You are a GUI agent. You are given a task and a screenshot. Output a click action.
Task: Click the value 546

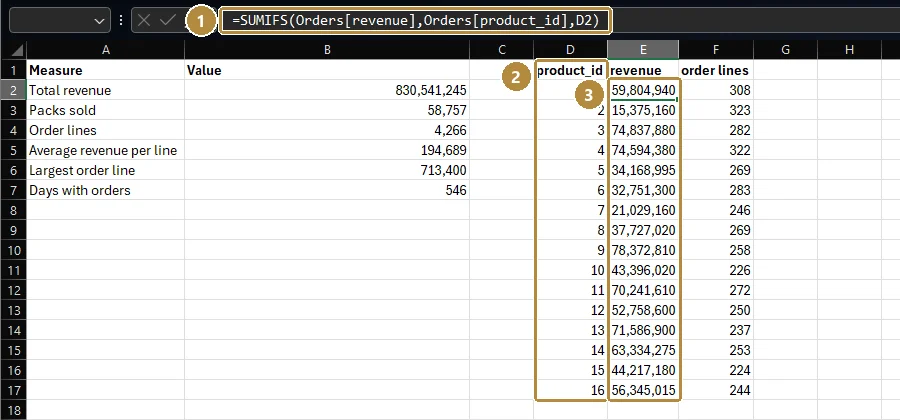click(327, 190)
